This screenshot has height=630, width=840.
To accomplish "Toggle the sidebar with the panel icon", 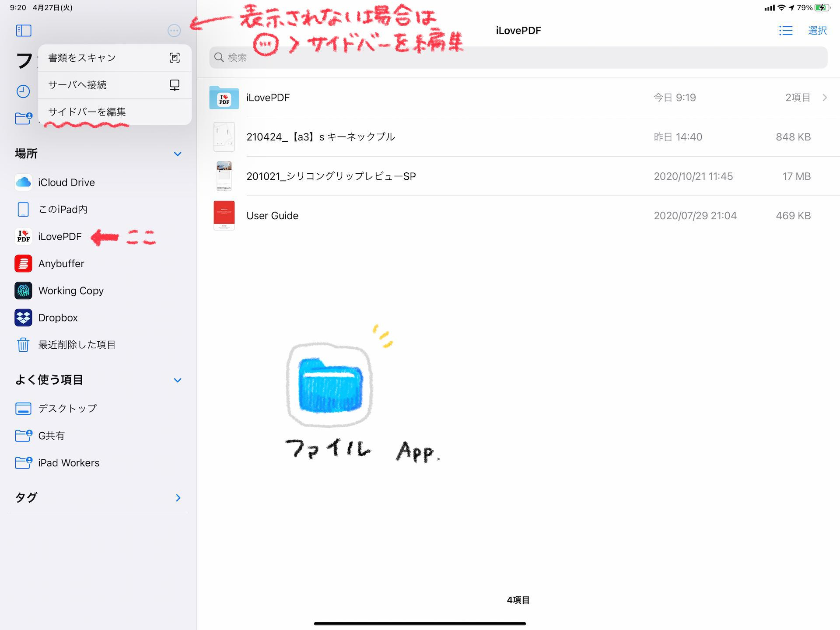I will click(24, 31).
